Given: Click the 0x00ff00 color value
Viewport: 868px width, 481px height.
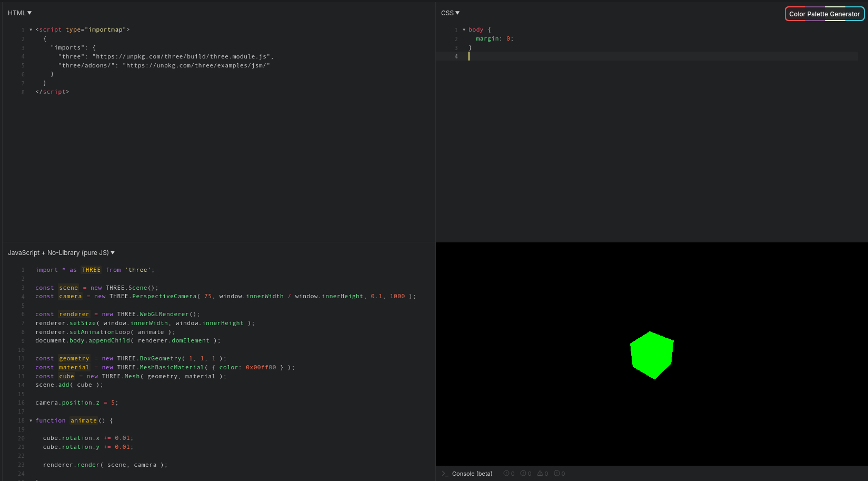Looking at the screenshot, I should [261, 367].
